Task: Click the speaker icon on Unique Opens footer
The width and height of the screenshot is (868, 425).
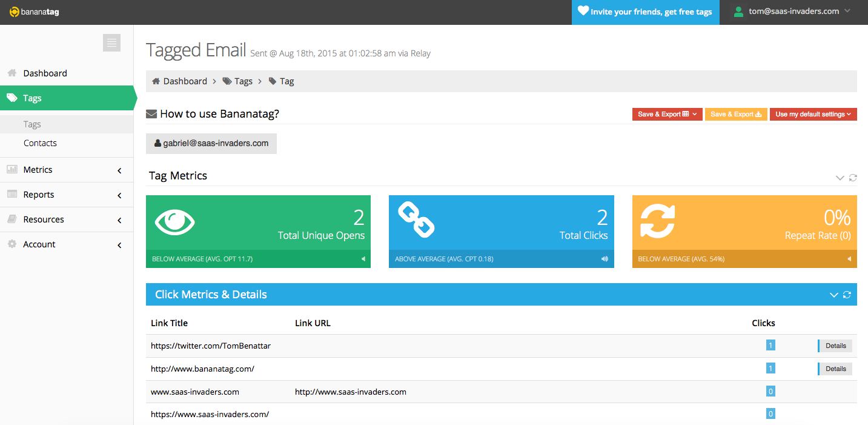Action: coord(363,259)
